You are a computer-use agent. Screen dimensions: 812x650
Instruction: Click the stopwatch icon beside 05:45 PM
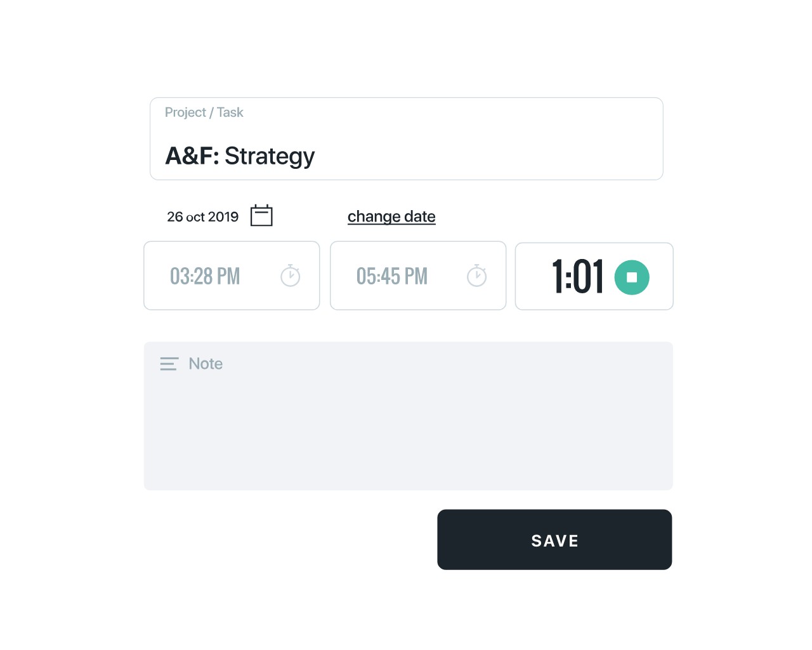point(477,275)
